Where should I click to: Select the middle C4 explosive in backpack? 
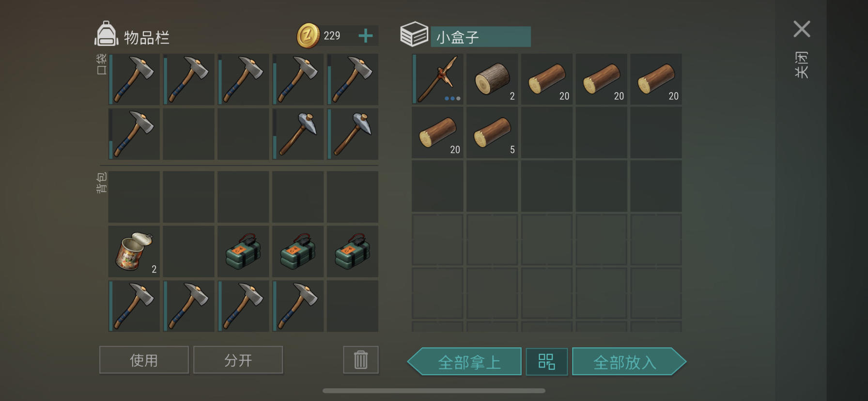coord(298,251)
